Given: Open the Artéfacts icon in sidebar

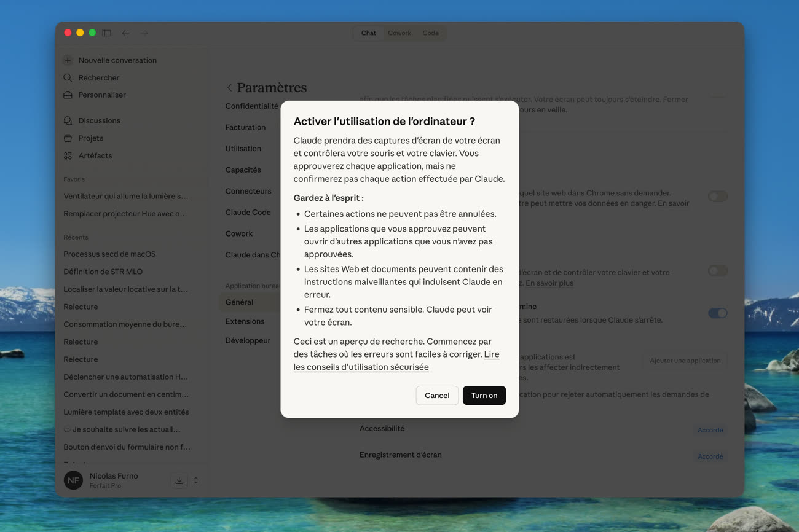Looking at the screenshot, I should (x=68, y=156).
